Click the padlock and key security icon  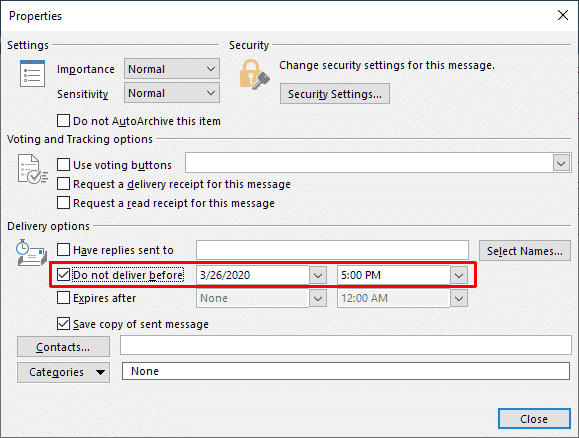[254, 74]
